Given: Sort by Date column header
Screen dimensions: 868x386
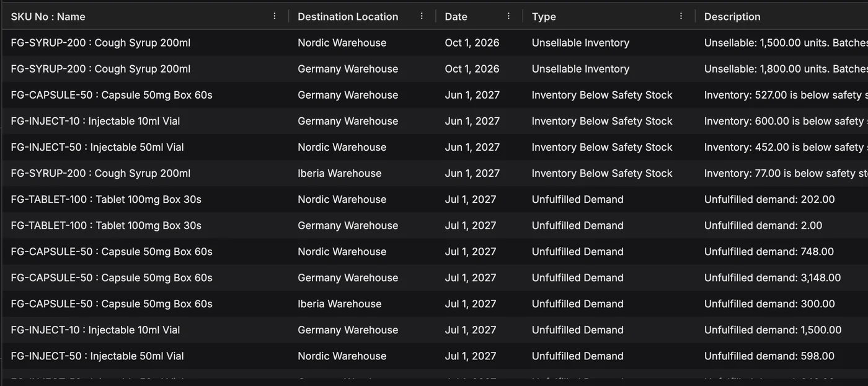Looking at the screenshot, I should click(456, 17).
